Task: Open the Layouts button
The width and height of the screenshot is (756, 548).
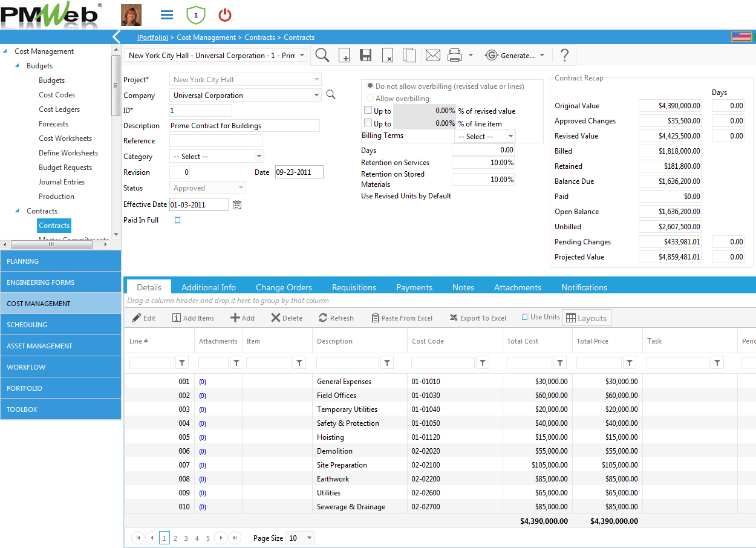Action: click(586, 318)
